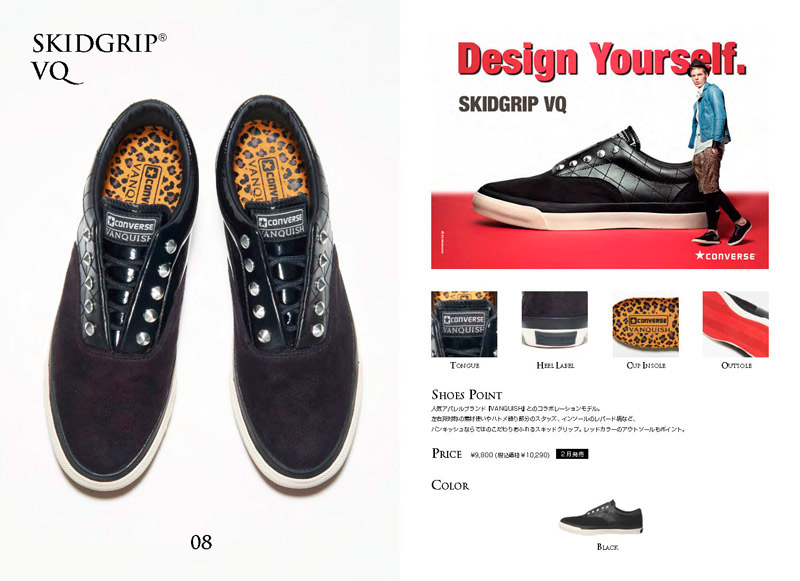The image size is (800, 581).
Task: Click the Tongue detail thumbnail
Action: click(464, 324)
